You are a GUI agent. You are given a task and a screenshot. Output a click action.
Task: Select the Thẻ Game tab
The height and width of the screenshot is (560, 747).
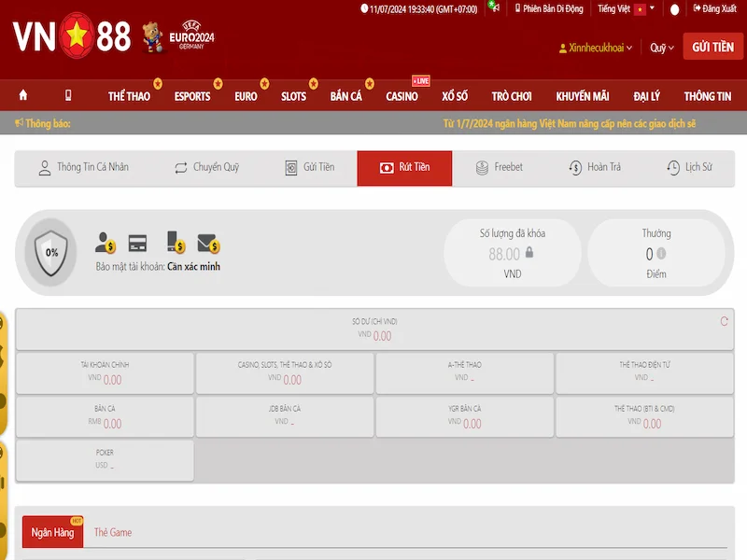click(x=113, y=532)
